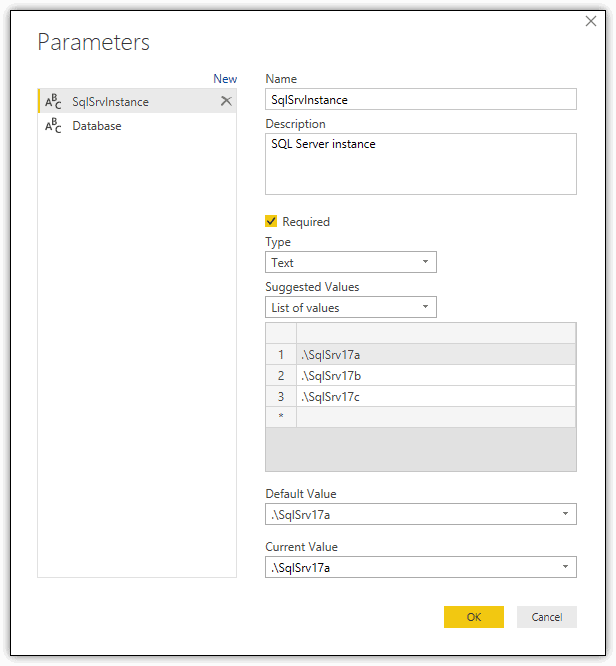This screenshot has height=666, width=616.
Task: Click into the Description text area
Action: (421, 164)
